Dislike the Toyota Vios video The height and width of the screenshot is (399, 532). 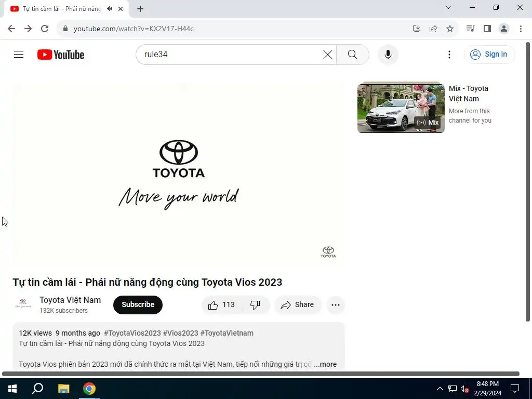coord(256,304)
